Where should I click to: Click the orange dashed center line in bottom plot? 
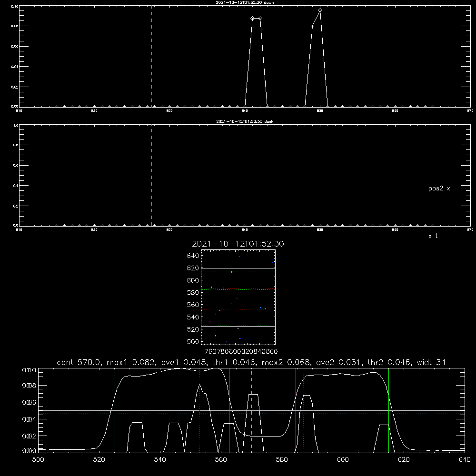click(x=251, y=410)
